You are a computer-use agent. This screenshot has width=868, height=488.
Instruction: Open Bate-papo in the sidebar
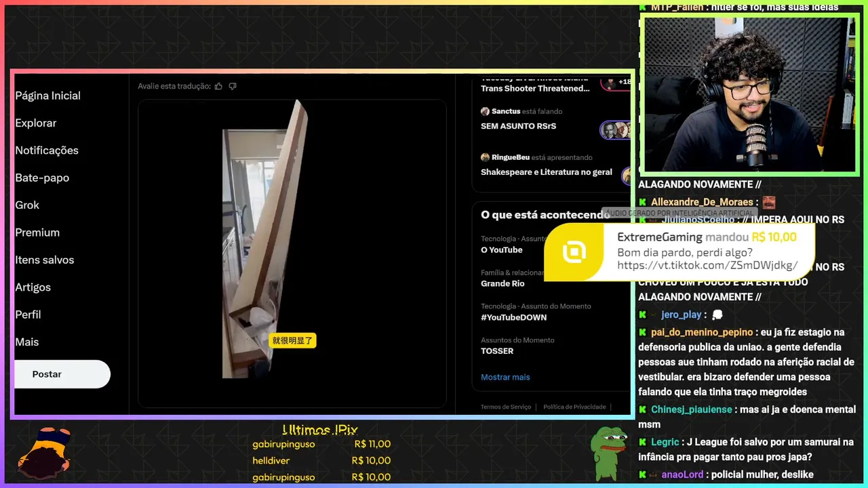[x=42, y=178]
